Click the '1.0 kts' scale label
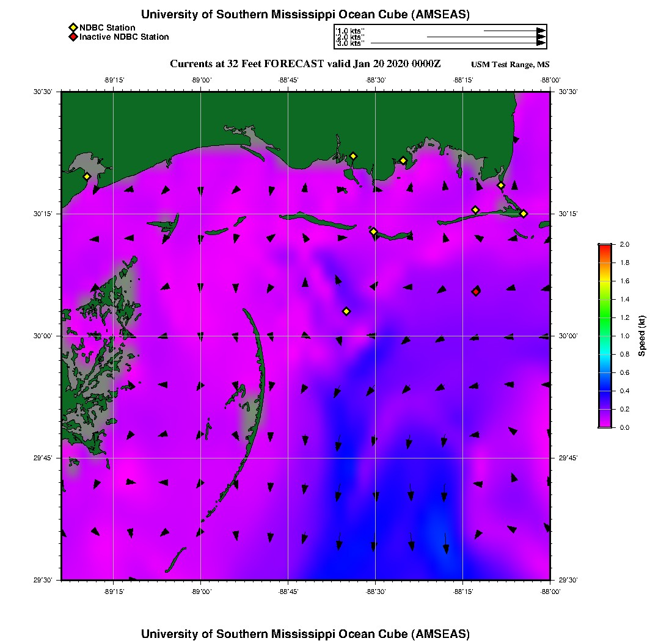Viewport: 672px width, 641px height. (x=349, y=31)
